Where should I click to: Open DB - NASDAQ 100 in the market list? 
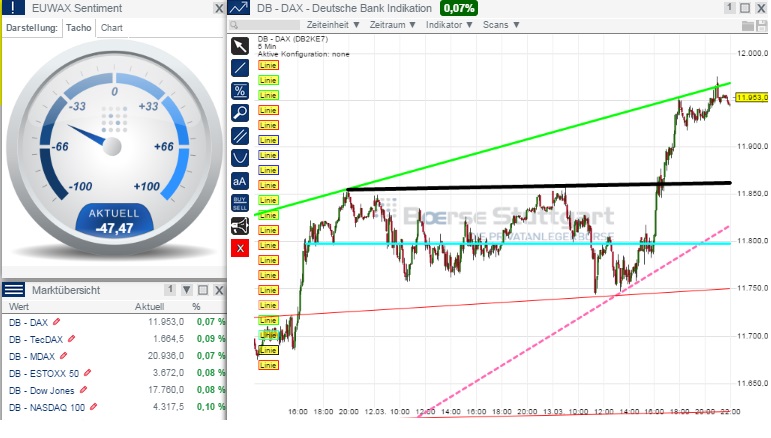coord(47,408)
